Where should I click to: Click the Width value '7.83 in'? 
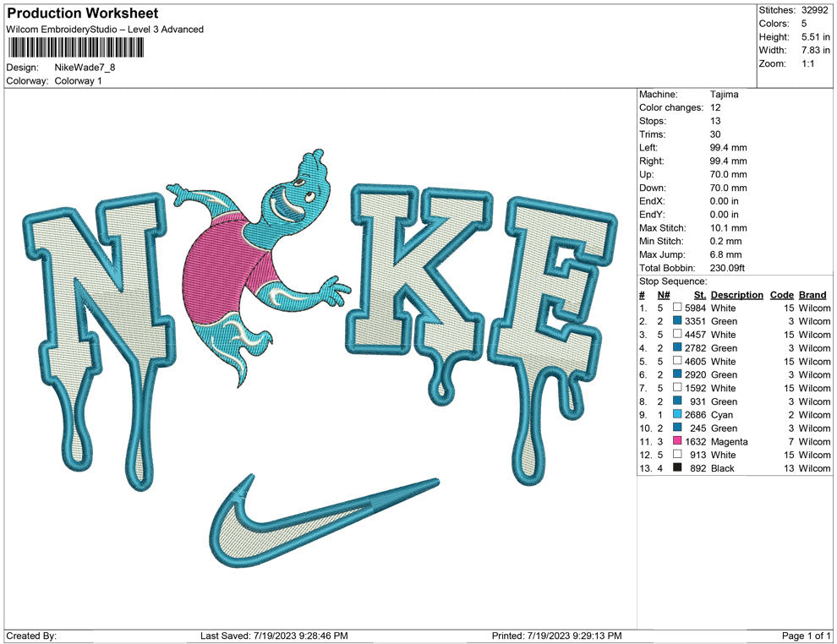click(x=816, y=50)
